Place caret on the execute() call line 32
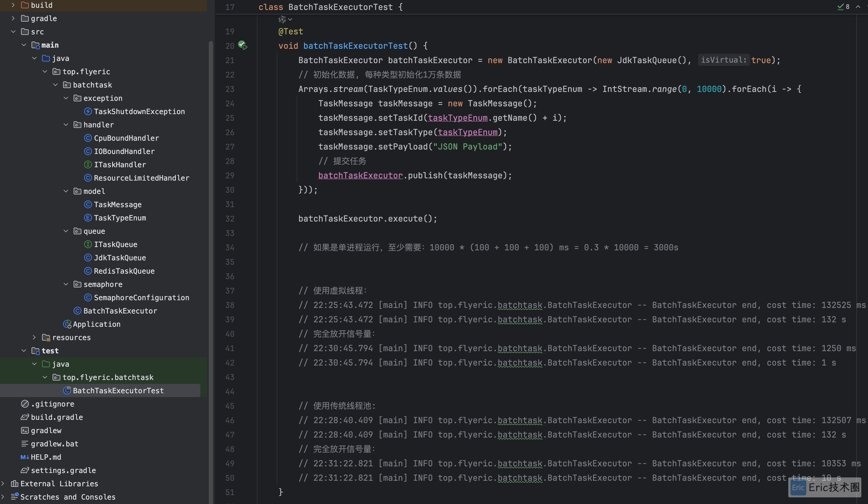868x504 pixels. pyautogui.click(x=368, y=218)
